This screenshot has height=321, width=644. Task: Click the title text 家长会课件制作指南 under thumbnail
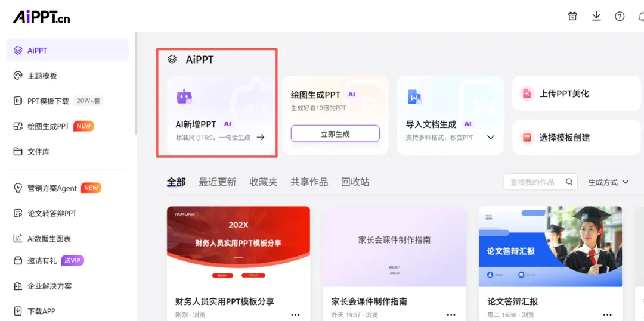tap(369, 301)
